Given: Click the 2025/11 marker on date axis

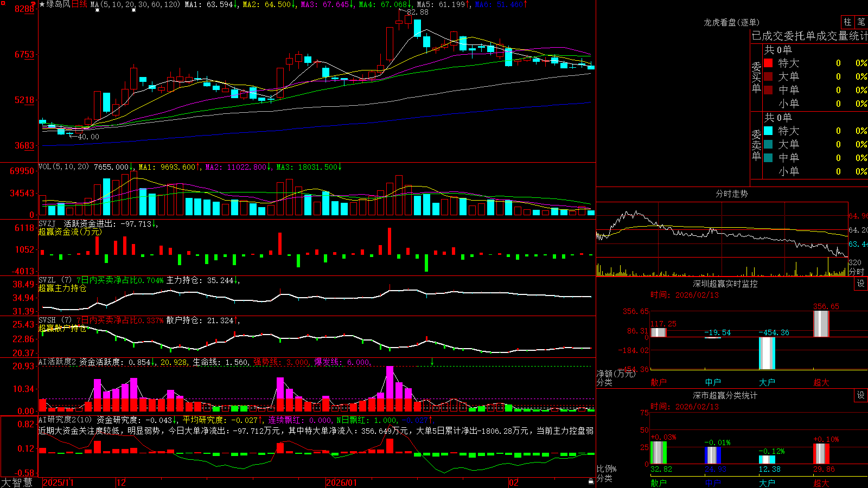Looking at the screenshot, I should (58, 483).
